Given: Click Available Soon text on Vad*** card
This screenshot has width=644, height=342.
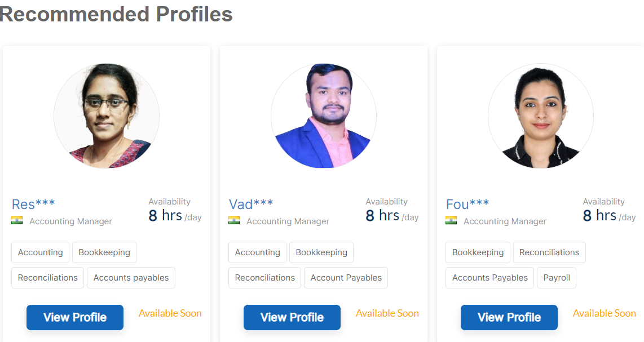Looking at the screenshot, I should (x=387, y=313).
